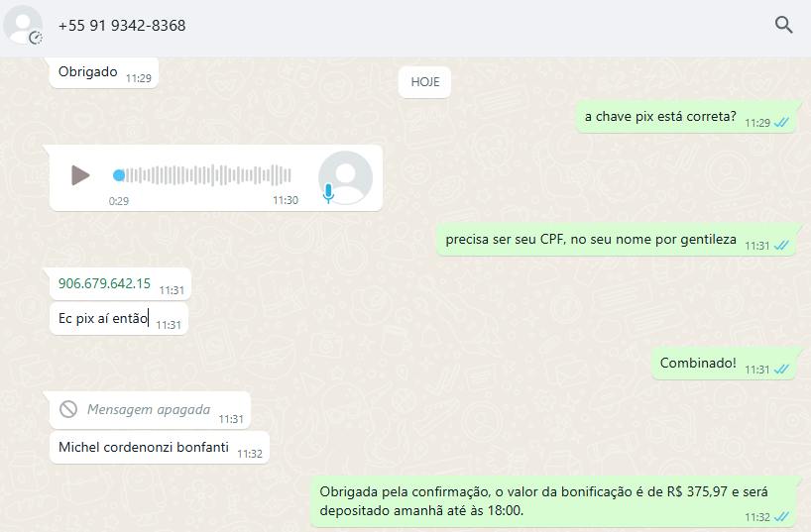811x532 pixels.
Task: Select the 'Mensagem apagada' message bubble
Action: [x=150, y=410]
